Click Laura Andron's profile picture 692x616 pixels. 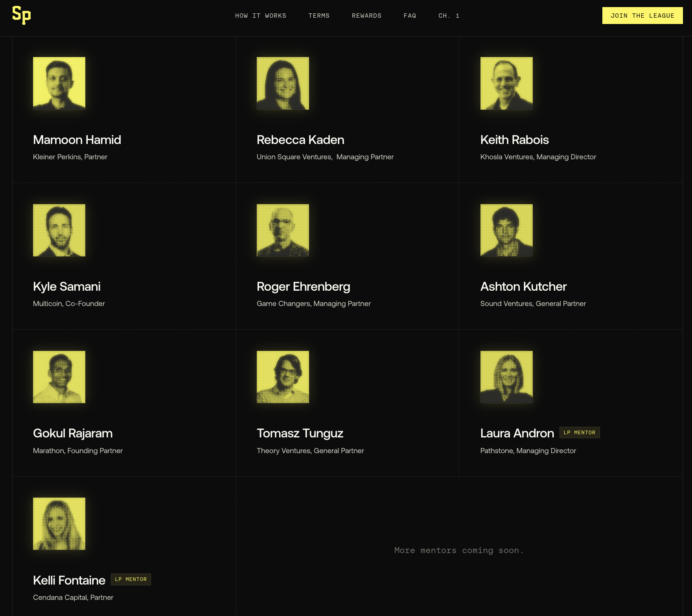tap(506, 376)
